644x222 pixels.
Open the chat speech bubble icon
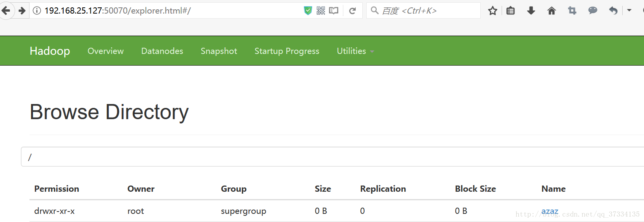click(592, 10)
